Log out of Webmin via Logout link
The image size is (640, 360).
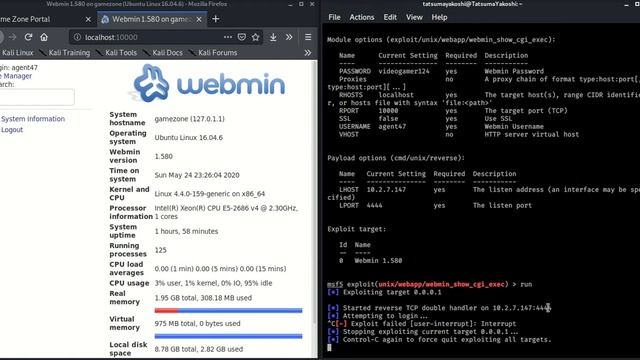(x=12, y=130)
